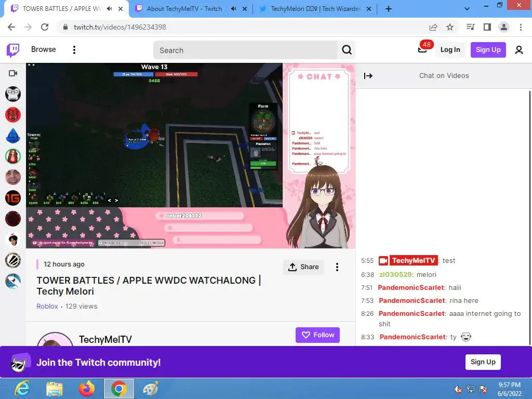This screenshot has height=399, width=532.
Task: Mute the Tower Battles tab audio icon
Action: 109,9
